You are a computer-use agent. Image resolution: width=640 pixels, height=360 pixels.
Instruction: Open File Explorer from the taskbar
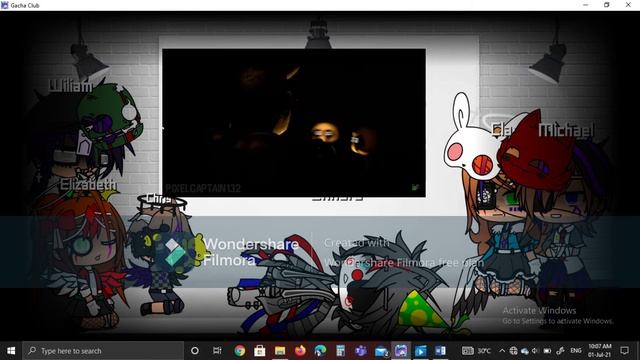point(280,351)
